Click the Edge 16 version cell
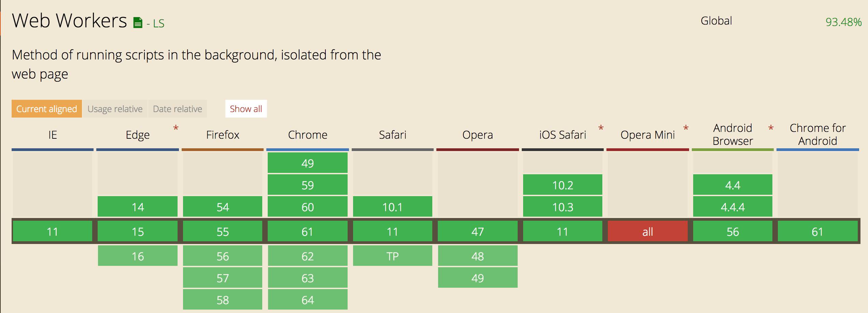Screen dimensions: 868x313 coord(138,256)
